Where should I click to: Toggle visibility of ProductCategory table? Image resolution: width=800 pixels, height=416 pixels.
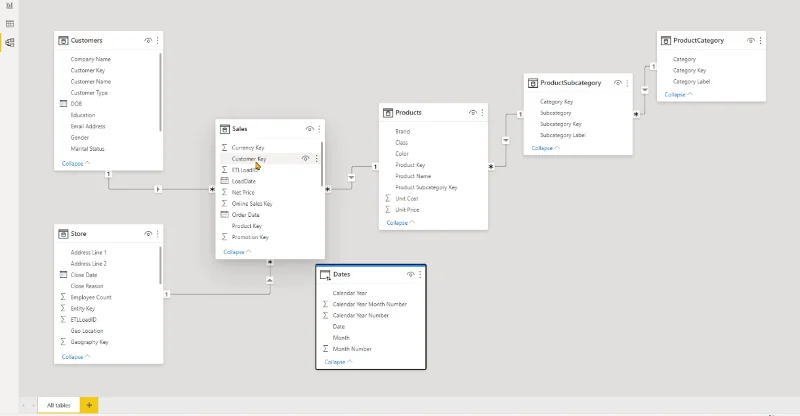[751, 40]
